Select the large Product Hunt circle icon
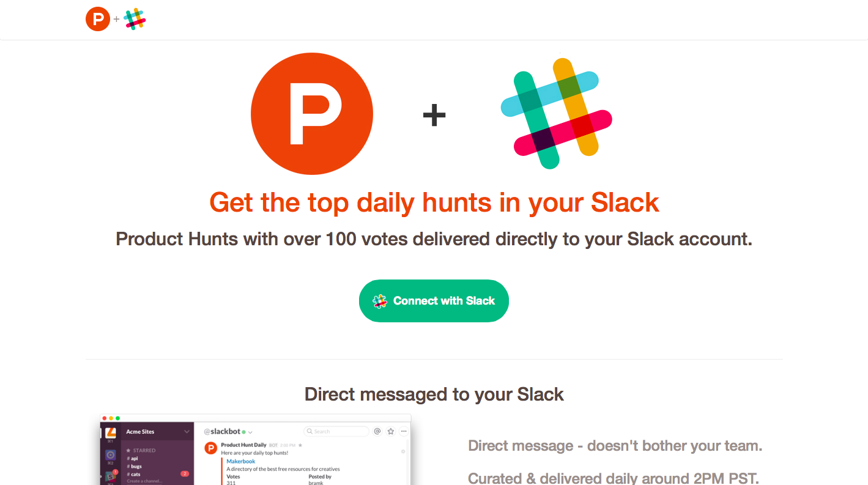This screenshot has width=868, height=485. pos(311,114)
